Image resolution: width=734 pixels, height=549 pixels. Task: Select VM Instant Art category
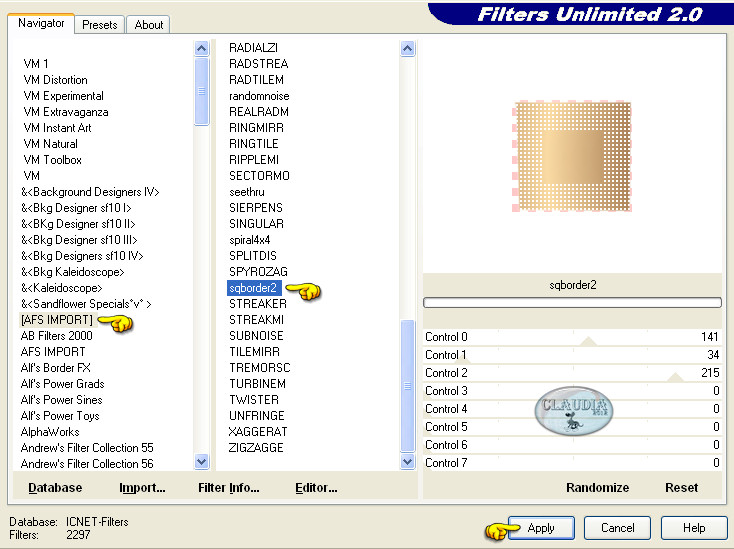(57, 128)
